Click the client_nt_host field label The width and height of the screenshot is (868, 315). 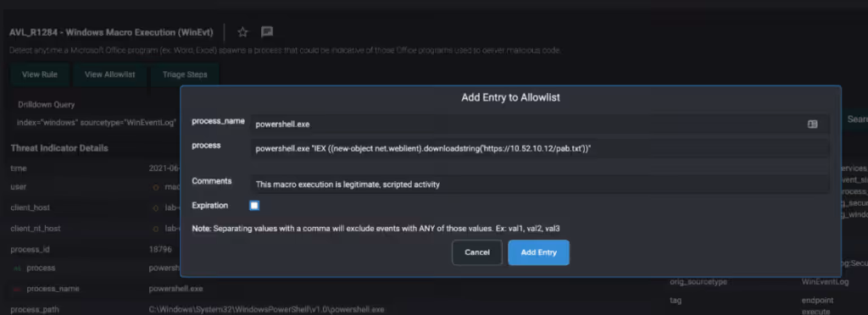point(36,229)
